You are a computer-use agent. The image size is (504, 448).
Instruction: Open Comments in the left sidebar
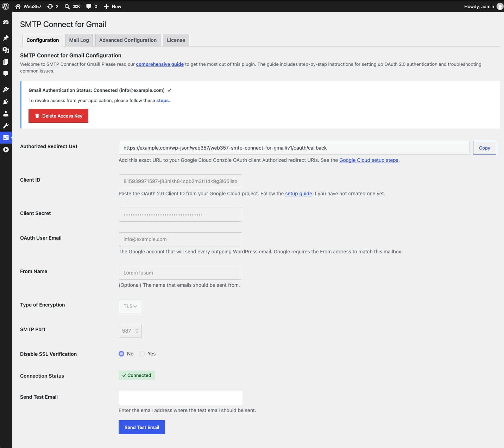[x=6, y=74]
